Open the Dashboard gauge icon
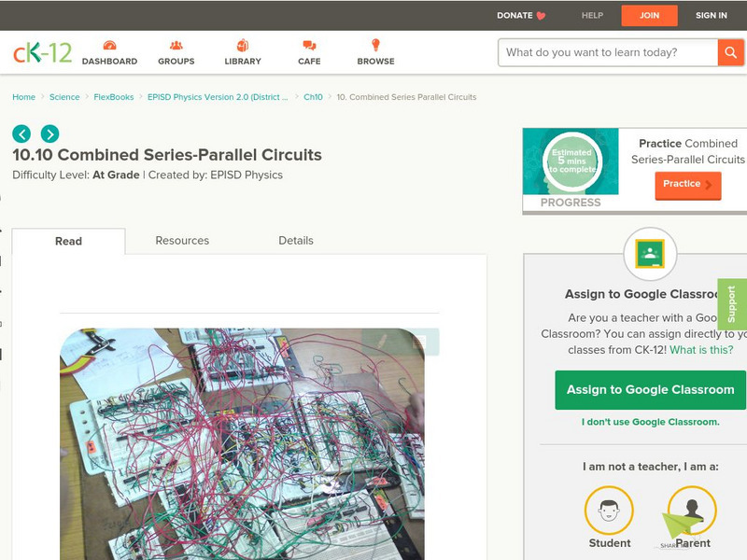The width and height of the screenshot is (747, 560). (x=109, y=46)
